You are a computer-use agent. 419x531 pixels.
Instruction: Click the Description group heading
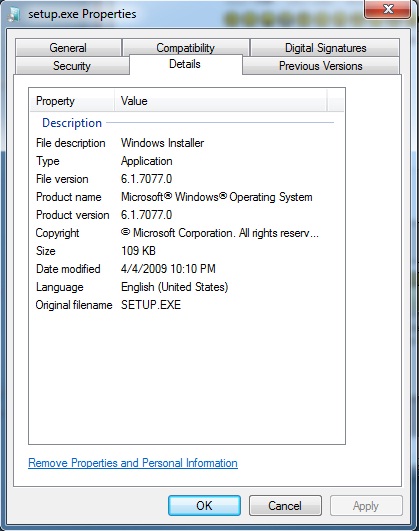72,123
